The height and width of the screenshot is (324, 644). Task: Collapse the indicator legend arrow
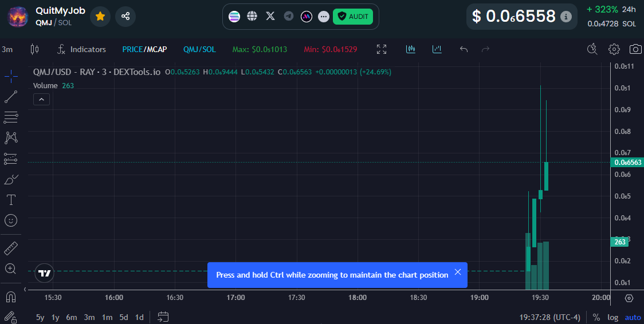41,99
